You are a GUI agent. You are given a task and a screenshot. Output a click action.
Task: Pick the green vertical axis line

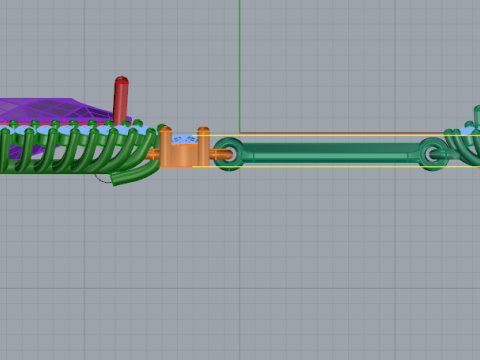point(239,66)
